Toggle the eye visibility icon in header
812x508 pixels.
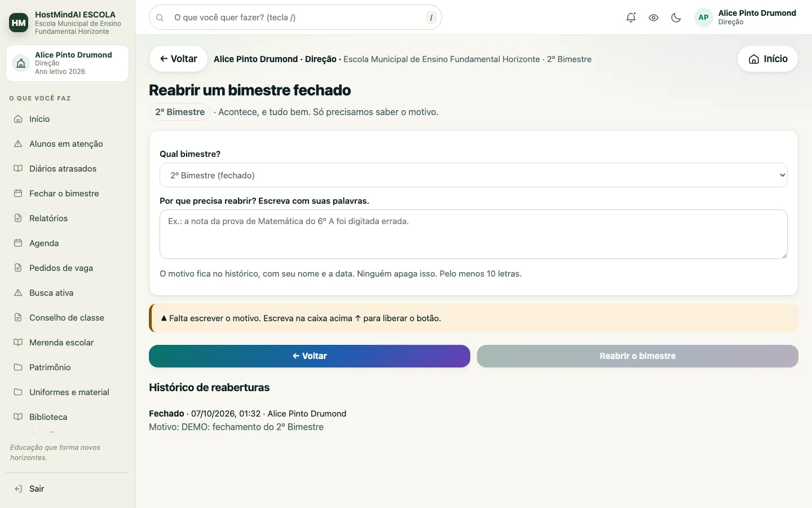pyautogui.click(x=654, y=17)
